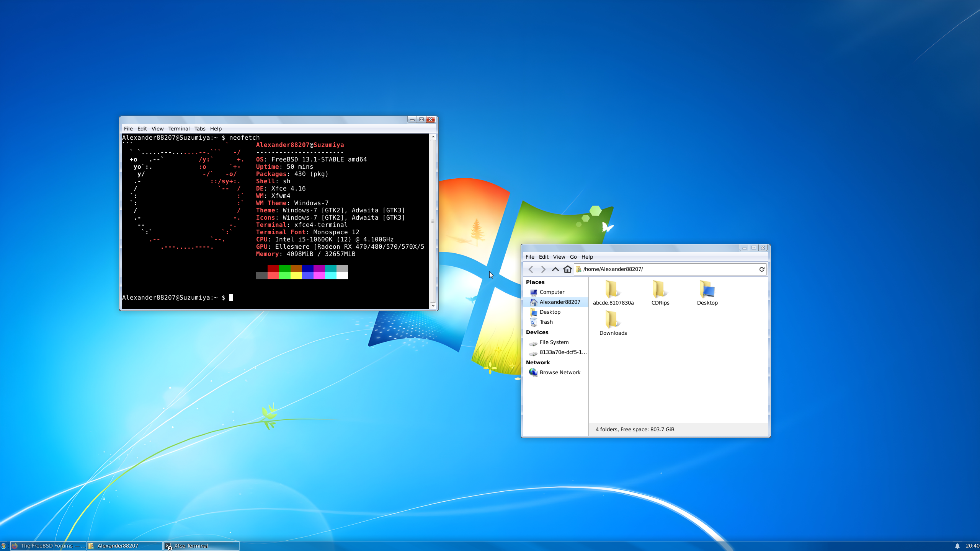This screenshot has width=980, height=551.
Task: Close the file manager window
Action: point(763,248)
